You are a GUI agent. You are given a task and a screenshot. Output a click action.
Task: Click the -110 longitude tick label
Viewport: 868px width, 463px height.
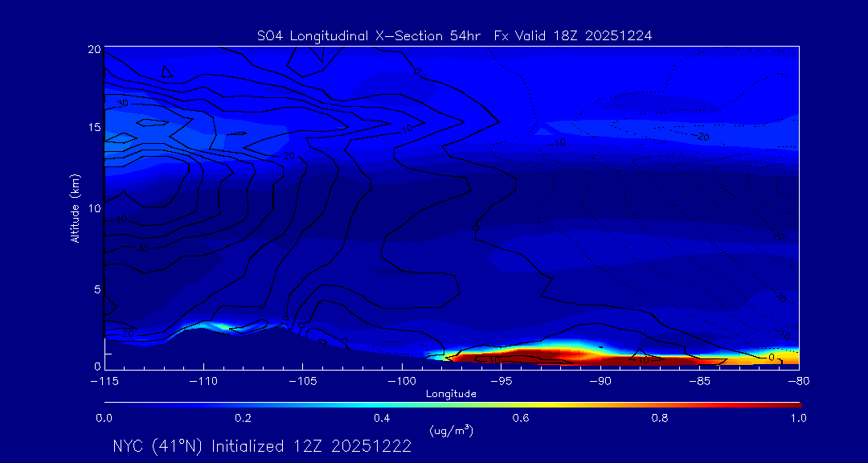pos(203,382)
